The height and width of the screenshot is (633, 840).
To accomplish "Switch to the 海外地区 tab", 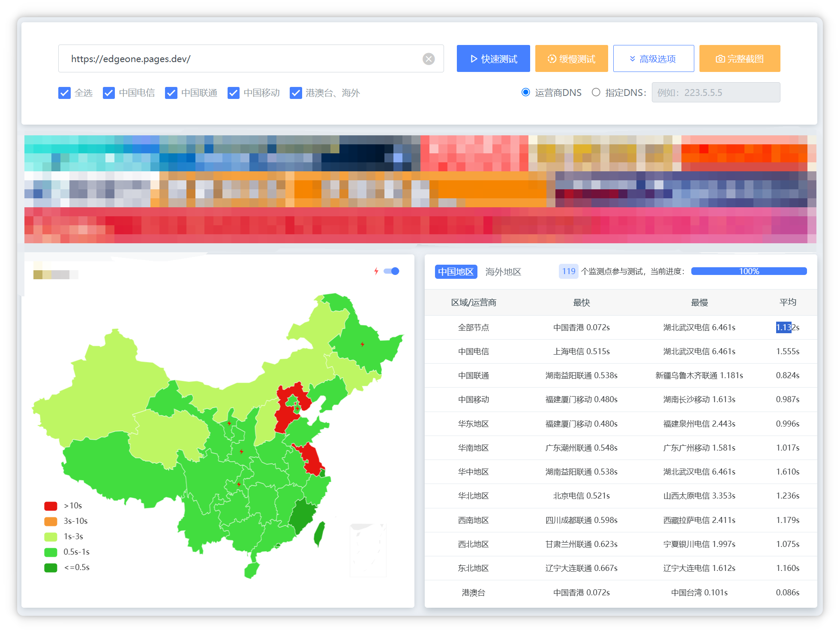I will 503,272.
